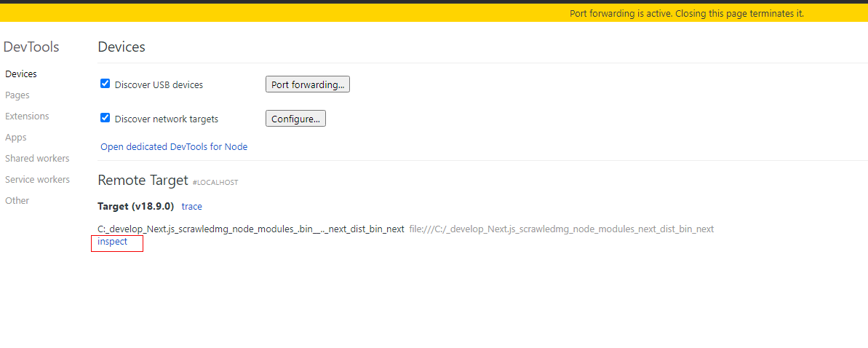Screen dimensions: 868x348
Task: Toggle Discover USB devices checkbox
Action: pos(105,84)
